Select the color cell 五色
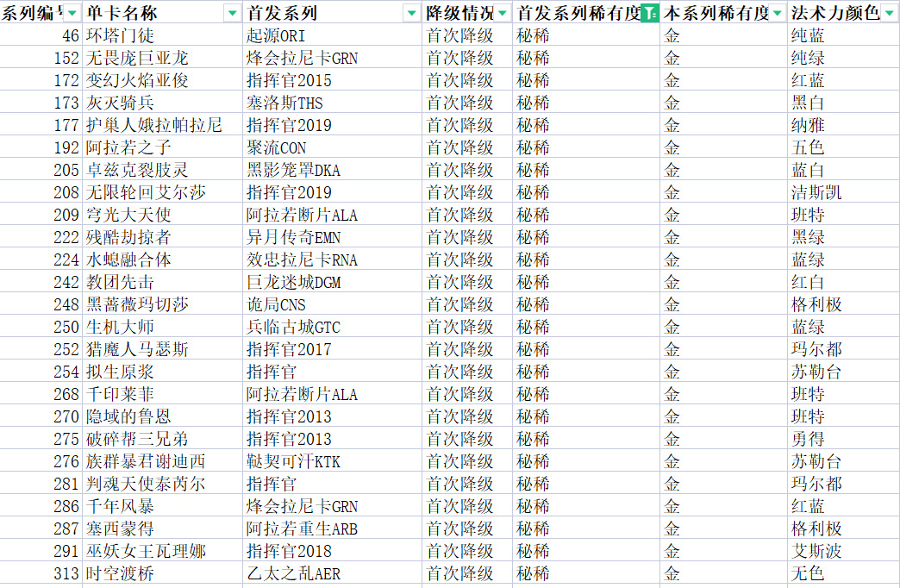 pos(844,147)
